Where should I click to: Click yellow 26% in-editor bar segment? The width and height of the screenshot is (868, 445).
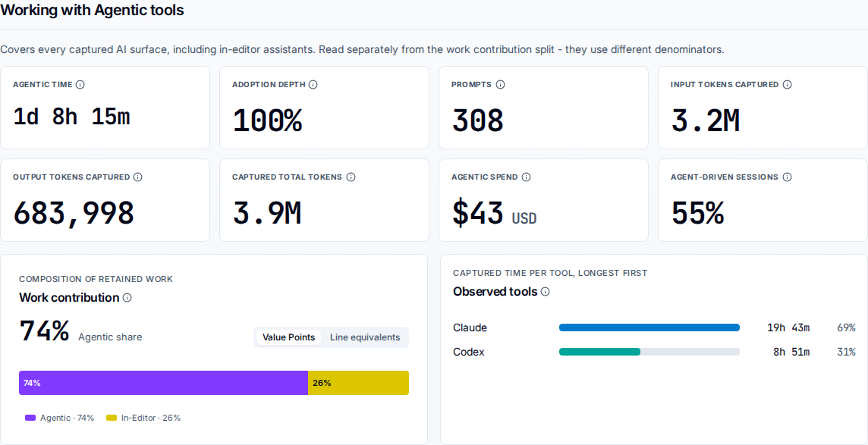359,383
